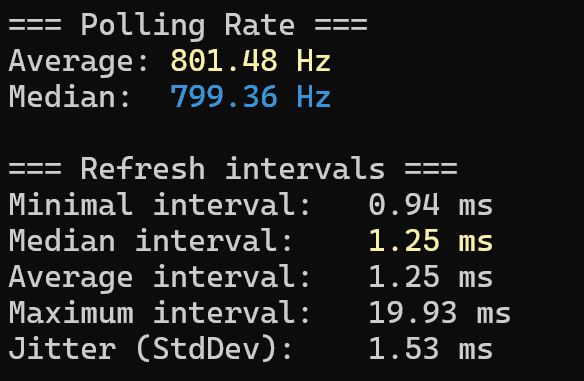Click the 1.53 ms jitter value
Viewport: 584px width, 381px height.
coord(431,349)
